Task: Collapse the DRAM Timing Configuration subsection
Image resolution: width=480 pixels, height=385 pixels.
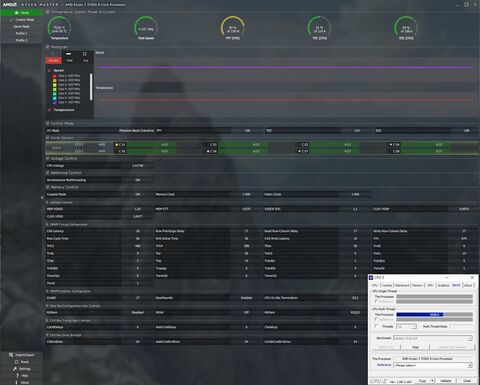Action: pos(47,224)
